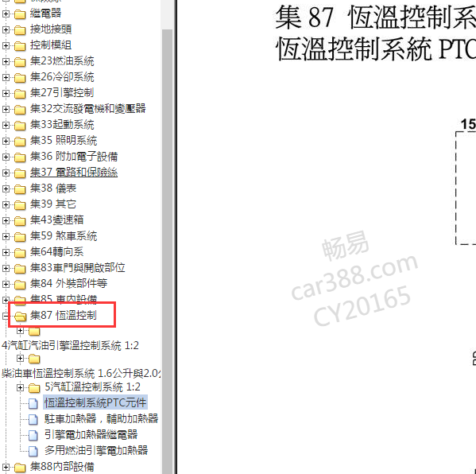Expand the 接地接頭 folder node

[6, 29]
